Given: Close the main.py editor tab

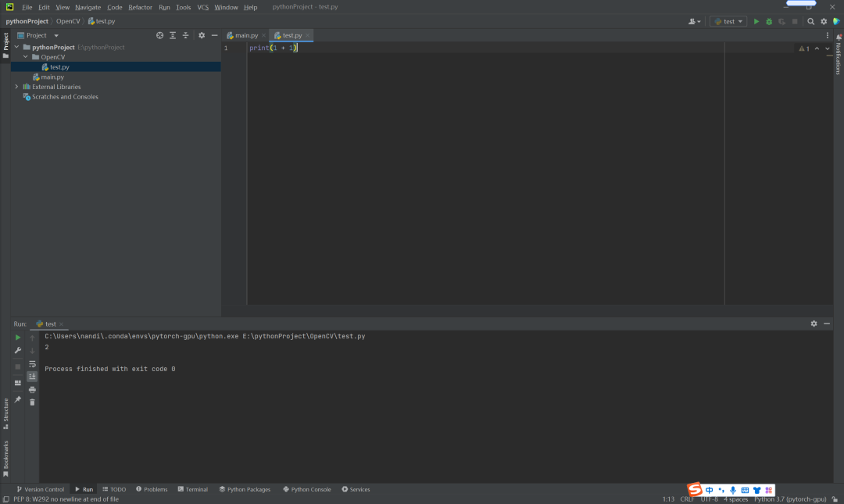Looking at the screenshot, I should [x=263, y=35].
